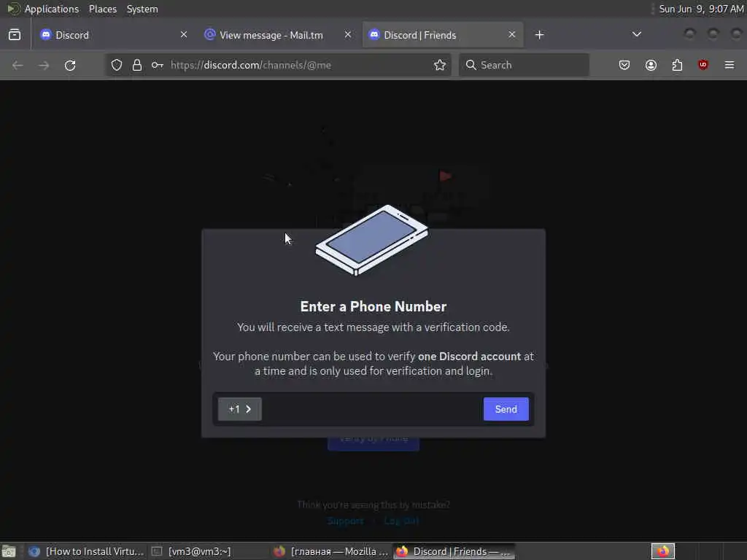Switch to Discord | Friends taskbar window

pos(454,551)
